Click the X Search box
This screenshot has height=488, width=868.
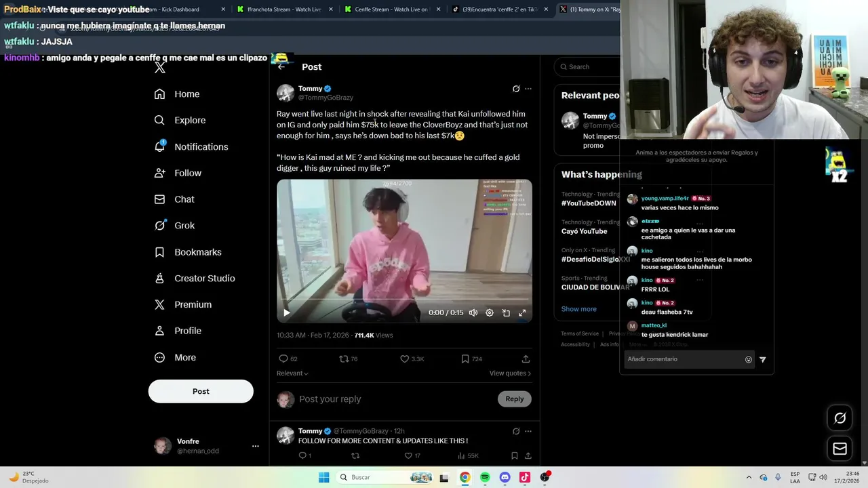[x=587, y=66]
